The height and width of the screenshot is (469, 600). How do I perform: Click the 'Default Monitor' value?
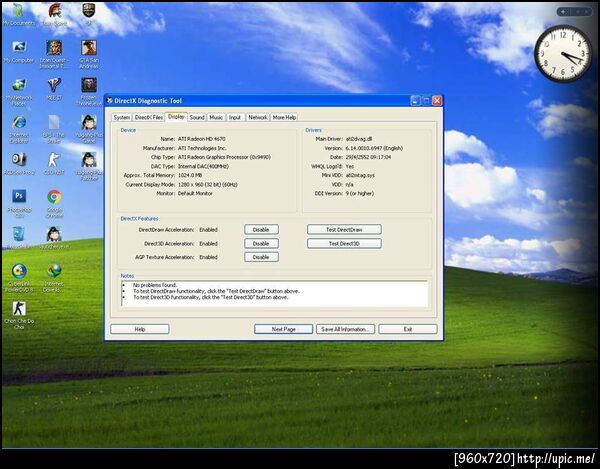point(195,194)
